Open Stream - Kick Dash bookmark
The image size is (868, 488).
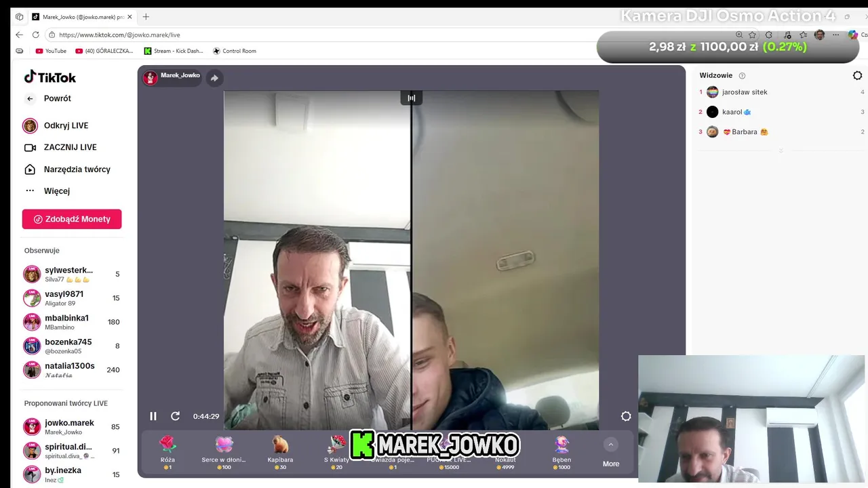[174, 51]
